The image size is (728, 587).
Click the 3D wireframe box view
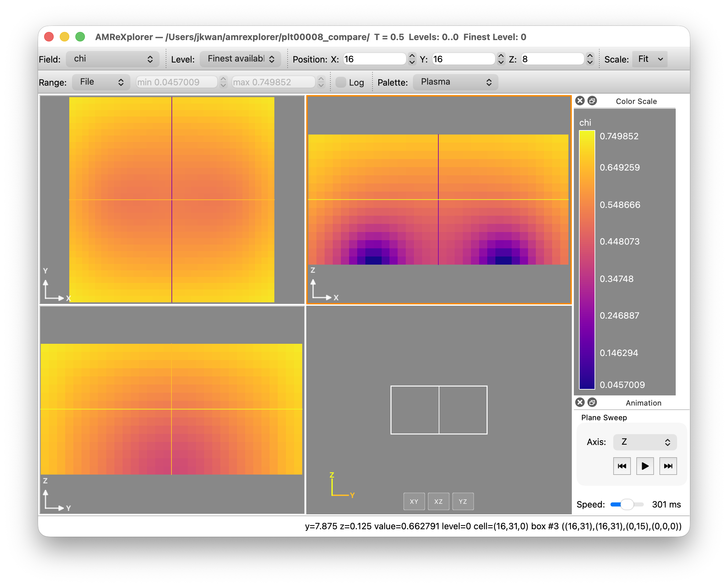click(x=439, y=410)
